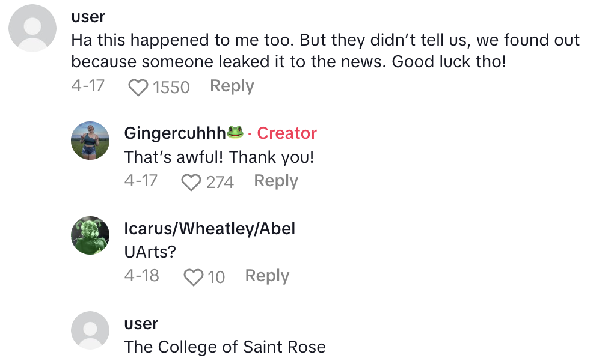The height and width of the screenshot is (364, 611).
Task: Click the 4-18 date on the Icarus comment
Action: (x=141, y=276)
